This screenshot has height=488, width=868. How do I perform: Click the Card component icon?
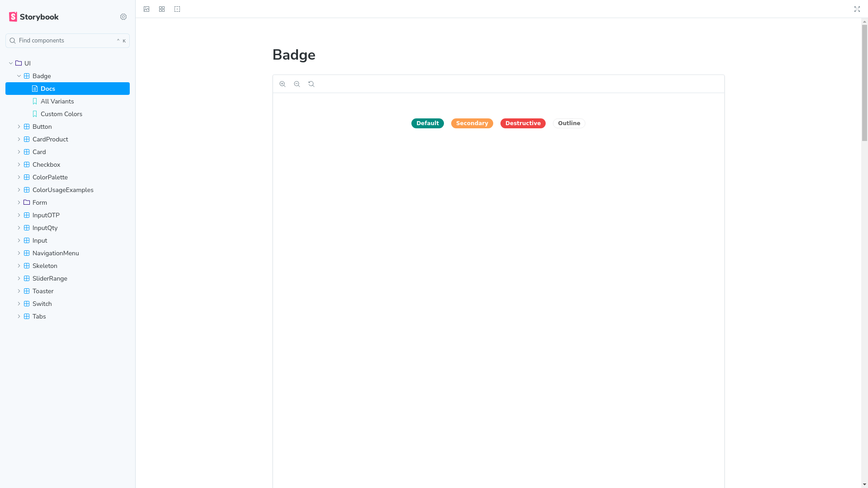27,152
